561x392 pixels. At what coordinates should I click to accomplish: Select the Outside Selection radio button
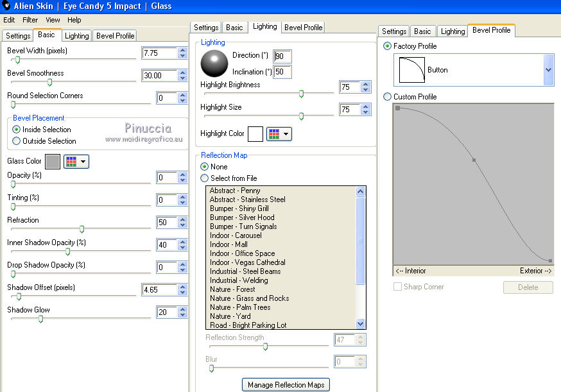(17, 141)
